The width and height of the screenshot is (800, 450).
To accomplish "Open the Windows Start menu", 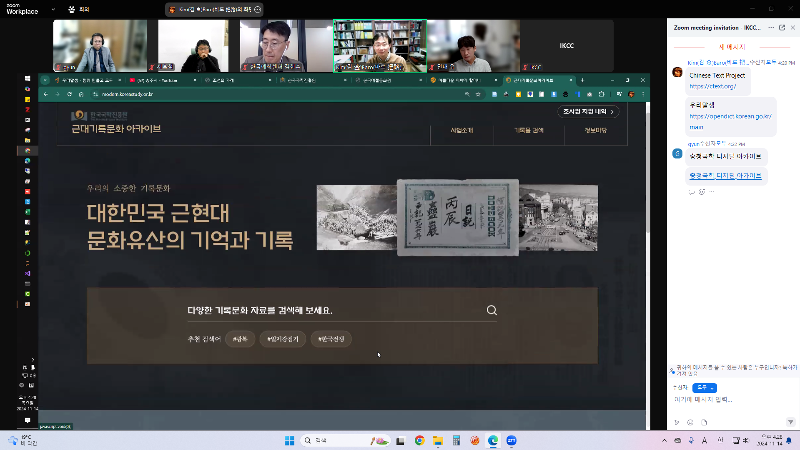I will [x=289, y=440].
